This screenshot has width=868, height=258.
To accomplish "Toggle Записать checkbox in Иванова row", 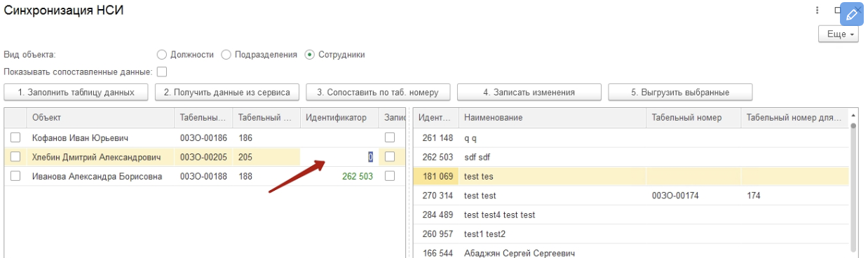I will [x=390, y=176].
